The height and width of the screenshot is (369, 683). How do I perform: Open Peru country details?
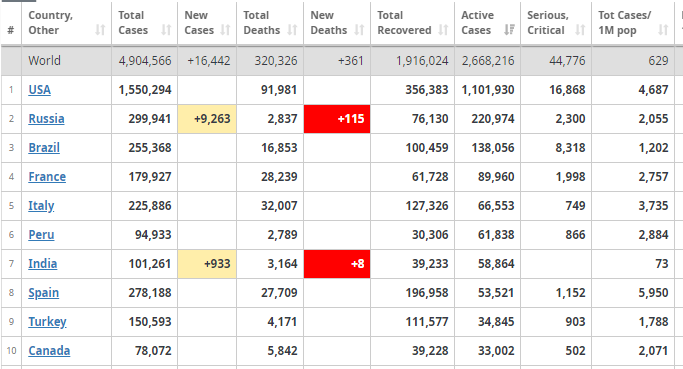pos(41,235)
